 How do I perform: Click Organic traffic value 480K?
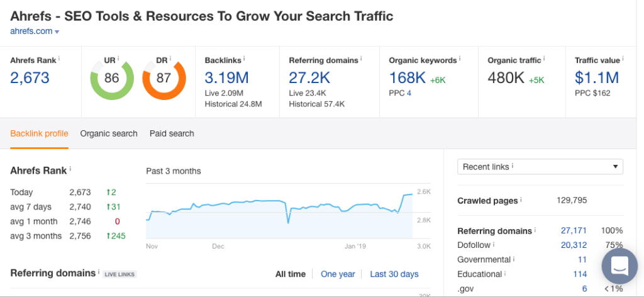(506, 77)
